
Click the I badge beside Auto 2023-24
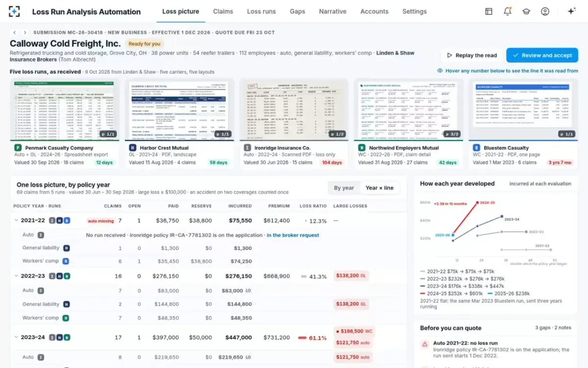pos(41,357)
